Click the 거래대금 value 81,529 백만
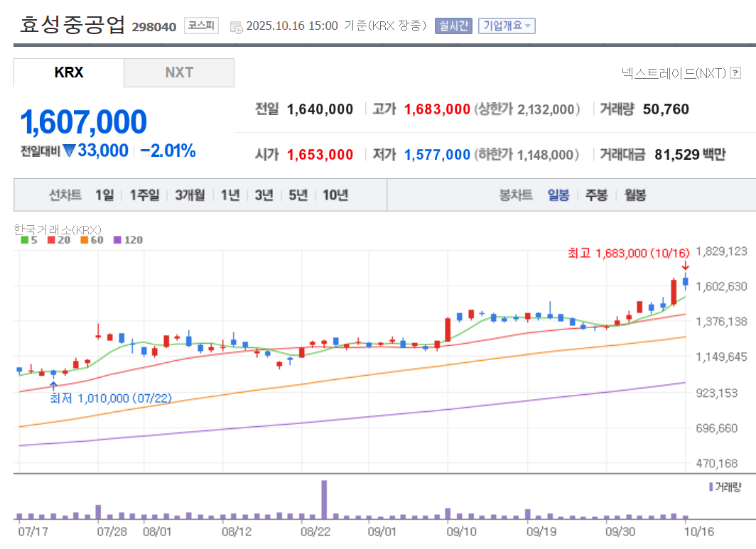This screenshot has width=756, height=549. click(690, 155)
